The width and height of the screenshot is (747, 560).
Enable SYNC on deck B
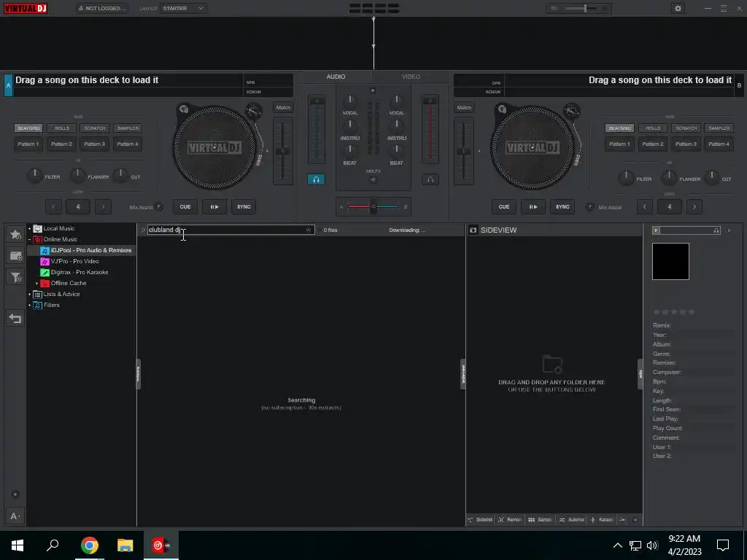pyautogui.click(x=562, y=206)
